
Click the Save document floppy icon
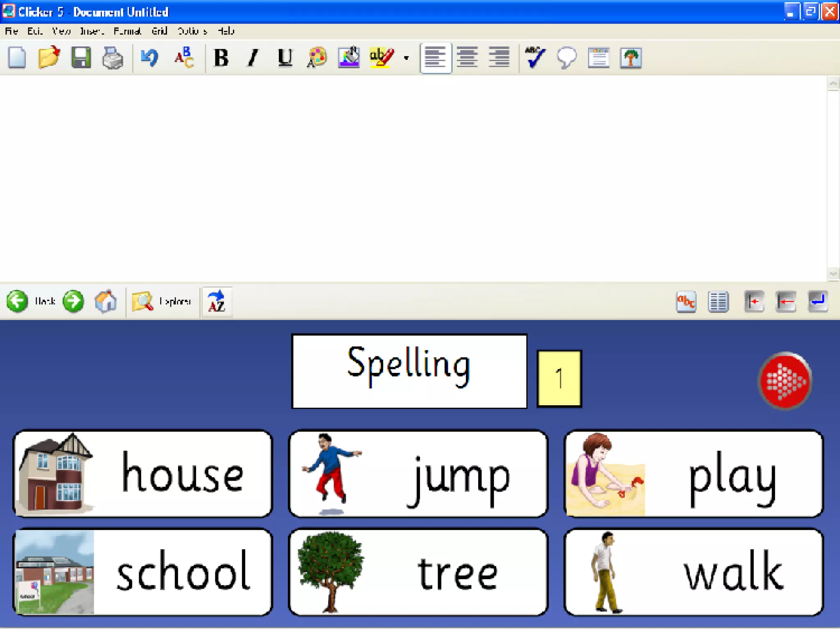(x=81, y=57)
